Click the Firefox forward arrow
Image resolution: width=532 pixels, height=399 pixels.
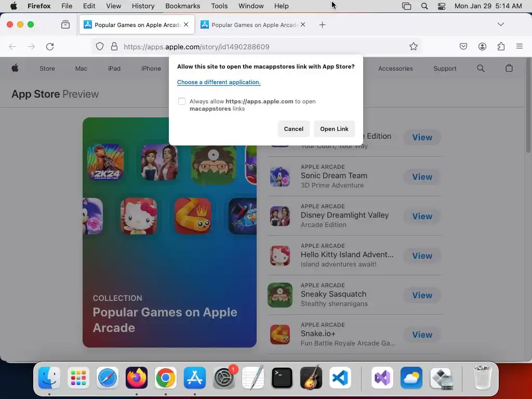pyautogui.click(x=31, y=46)
